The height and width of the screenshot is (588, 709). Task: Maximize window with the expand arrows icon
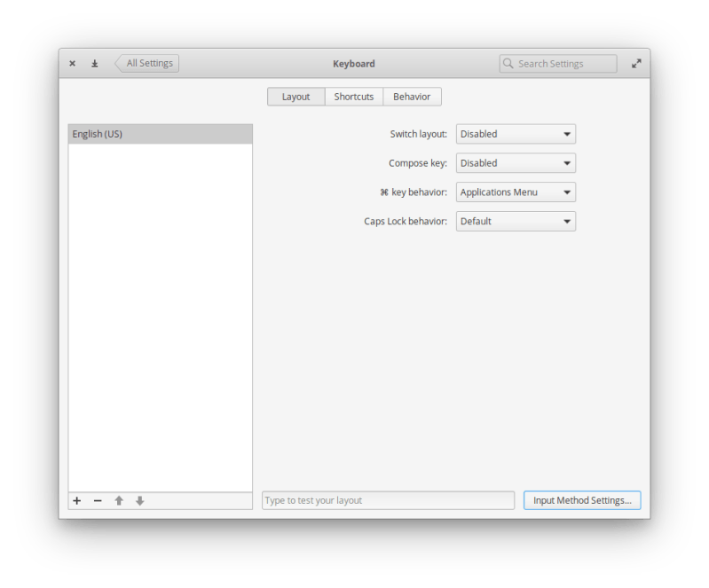coord(636,64)
